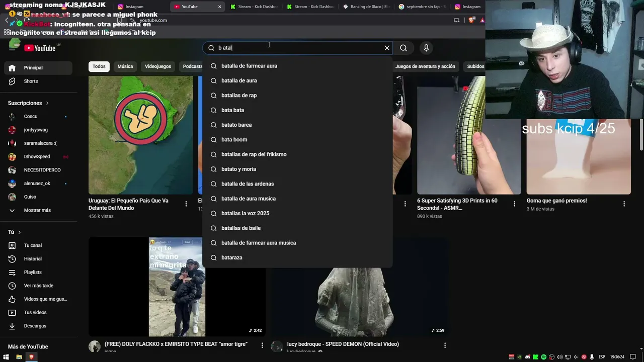644x362 pixels.
Task: Open the Uruguay map video thumbnail
Action: pos(140,135)
